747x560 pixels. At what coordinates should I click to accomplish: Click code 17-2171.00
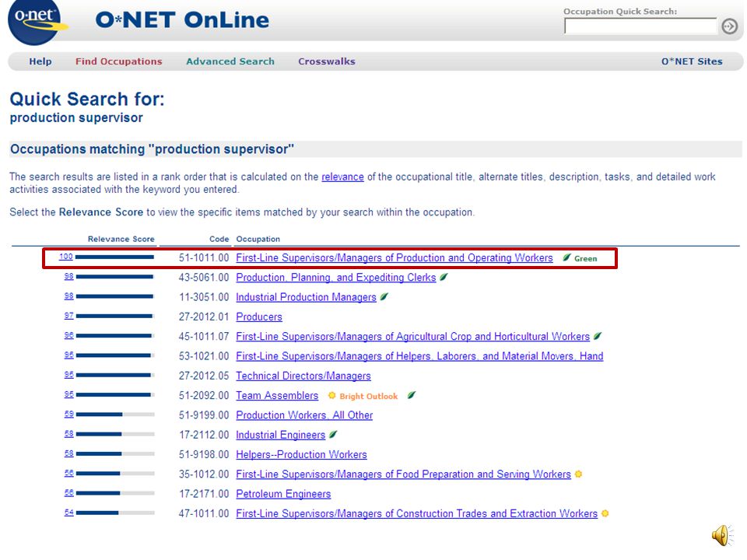(x=204, y=494)
